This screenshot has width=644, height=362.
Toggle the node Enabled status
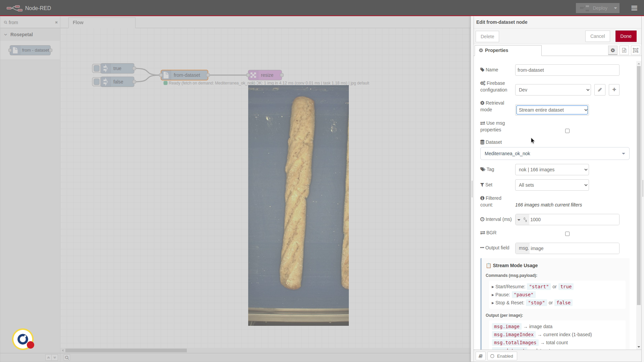click(502, 356)
